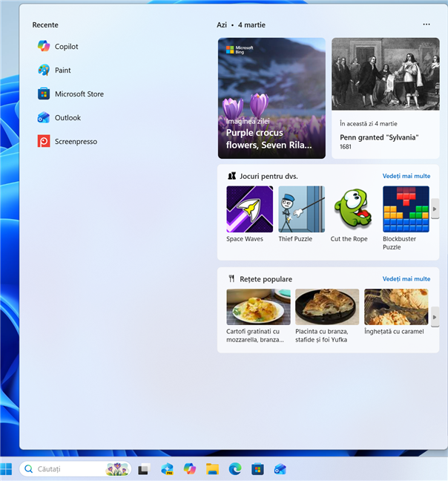This screenshot has height=481, width=448.
Task: Open the Penn granted "Sylvania" card
Action: (385, 98)
